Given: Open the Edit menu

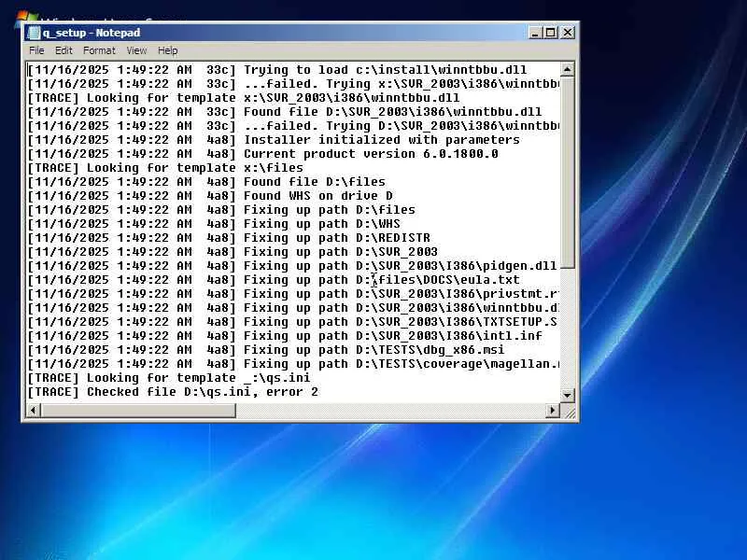Looking at the screenshot, I should 63,50.
